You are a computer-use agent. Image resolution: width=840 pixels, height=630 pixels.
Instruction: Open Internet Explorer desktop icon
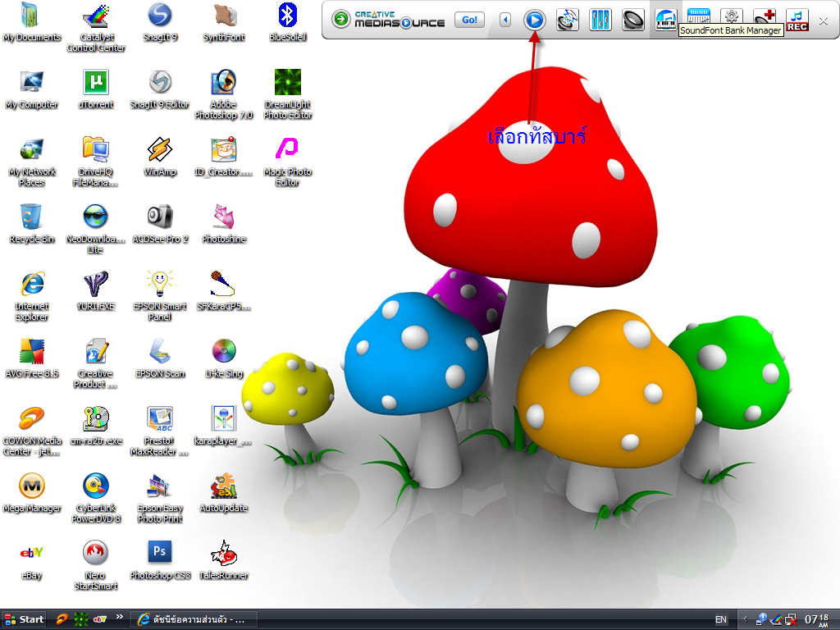(x=32, y=297)
